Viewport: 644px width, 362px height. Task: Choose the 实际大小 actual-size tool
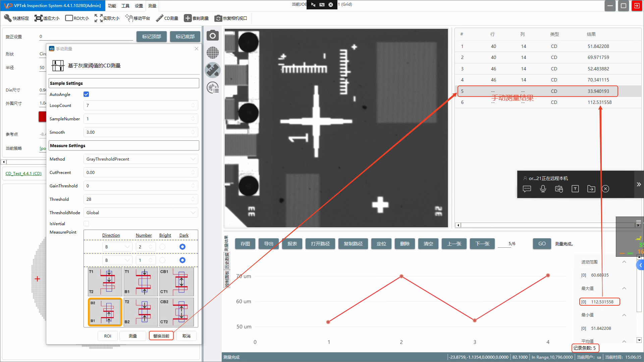107,18
